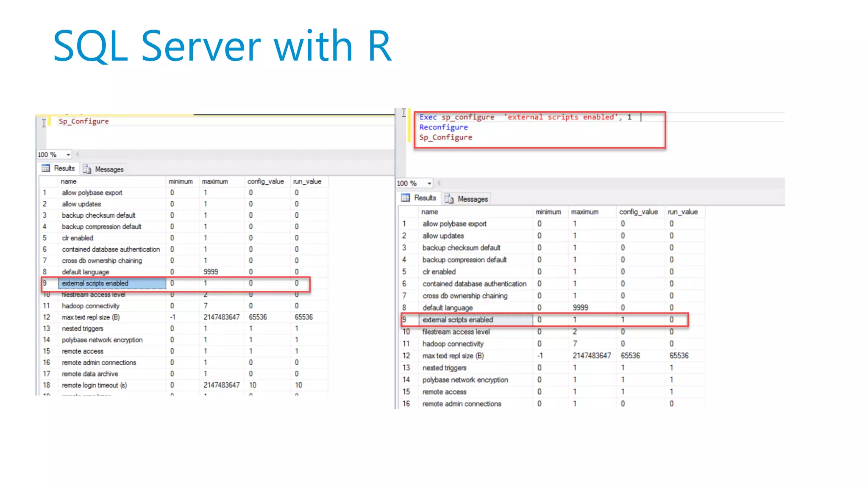Click the Messages icon in left pane
Viewport: 868px width, 488px height.
[87, 169]
